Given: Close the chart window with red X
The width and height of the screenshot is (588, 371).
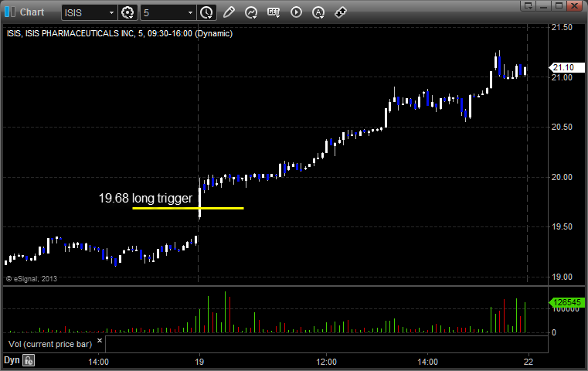Looking at the screenshot, I should pyautogui.click(x=574, y=5).
